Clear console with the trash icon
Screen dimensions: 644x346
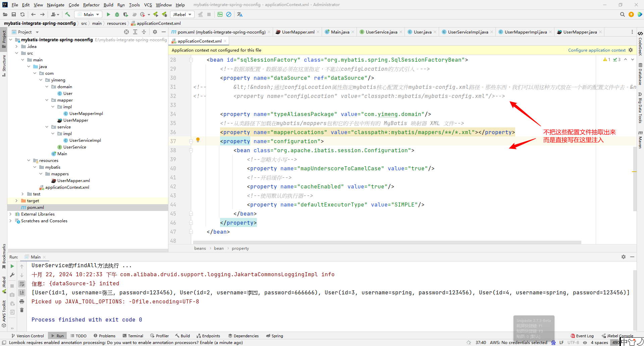tap(22, 310)
